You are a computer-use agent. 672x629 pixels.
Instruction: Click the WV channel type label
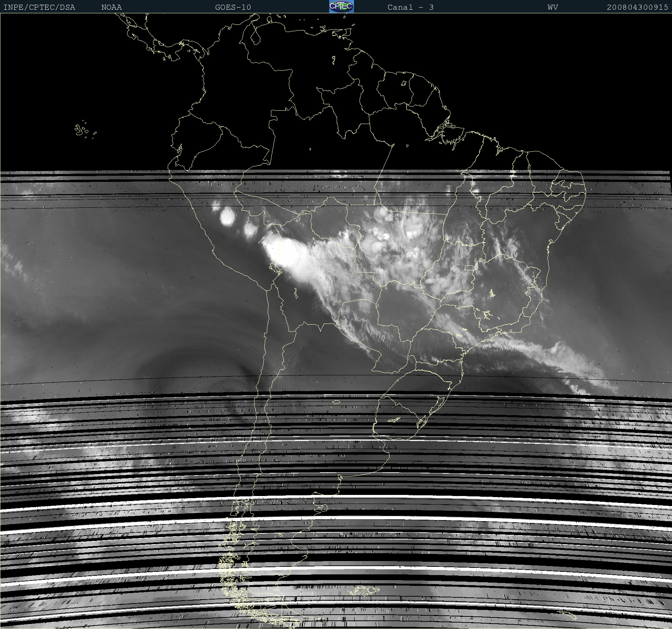pos(553,7)
